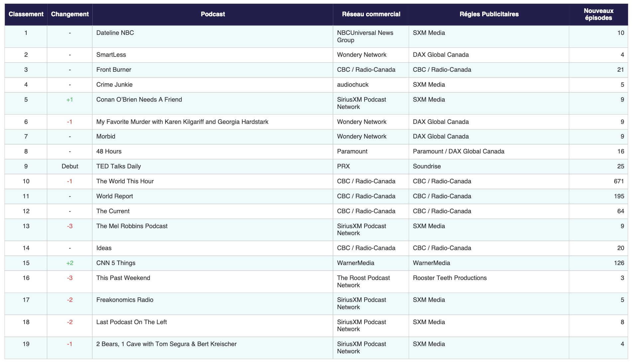Open the TED Talks Daily entry
Viewport: 632px width, 364px height.
coord(118,166)
